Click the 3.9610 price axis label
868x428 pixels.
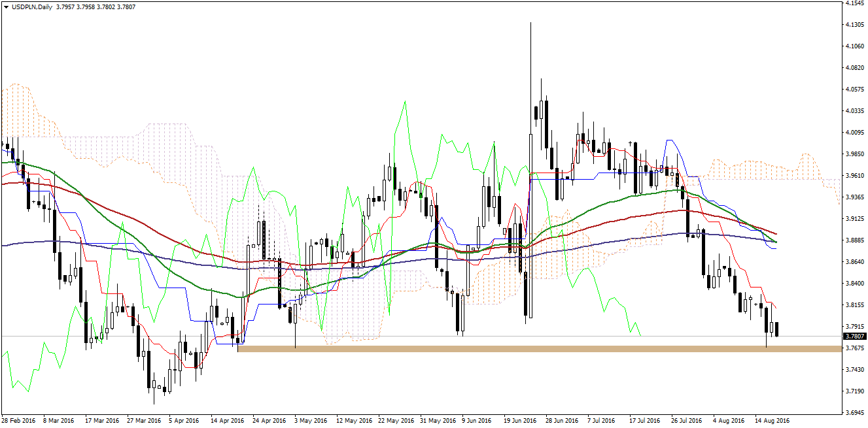pyautogui.click(x=854, y=176)
